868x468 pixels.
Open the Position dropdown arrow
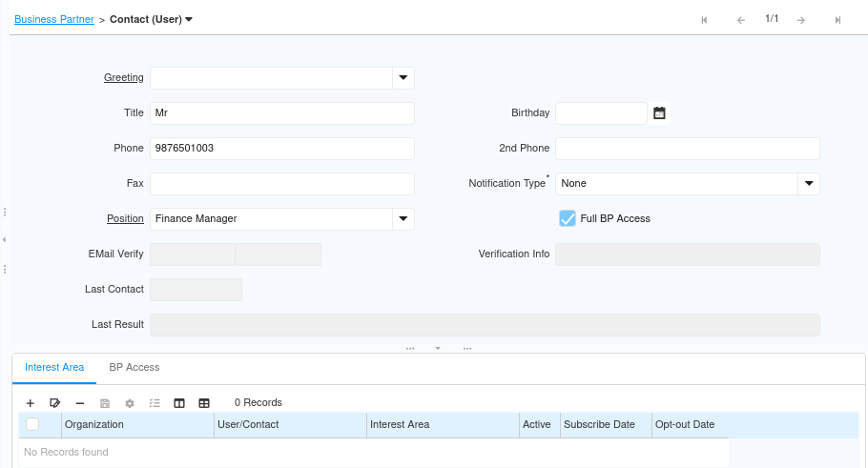point(403,219)
